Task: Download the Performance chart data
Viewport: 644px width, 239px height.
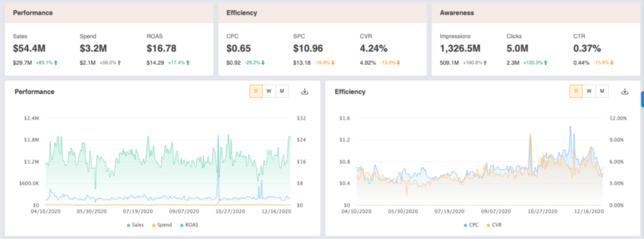Action: [x=305, y=92]
